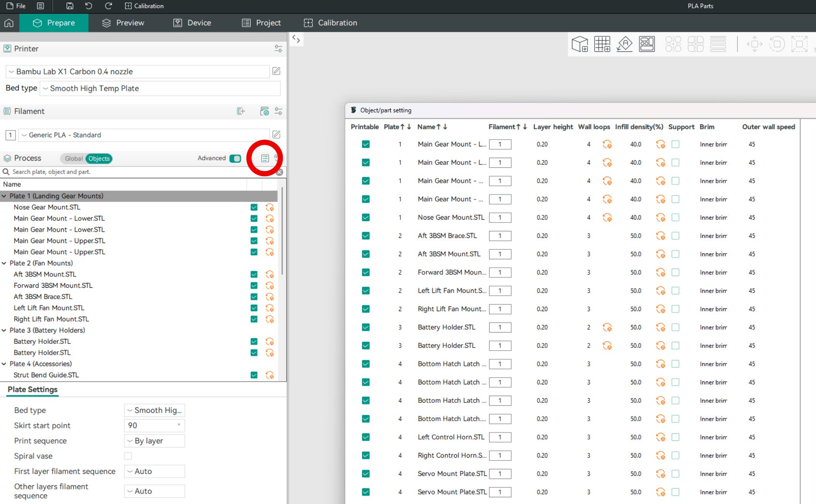Click the object/part settings table icon
The height and width of the screenshot is (504, 816).
pyautogui.click(x=265, y=159)
